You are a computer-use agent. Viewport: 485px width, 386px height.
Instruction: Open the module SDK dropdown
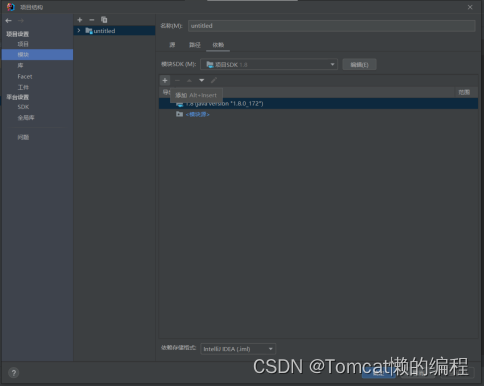tap(269, 65)
